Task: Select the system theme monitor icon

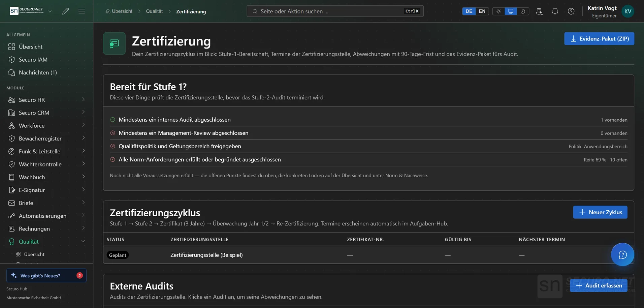Action: 511,11
